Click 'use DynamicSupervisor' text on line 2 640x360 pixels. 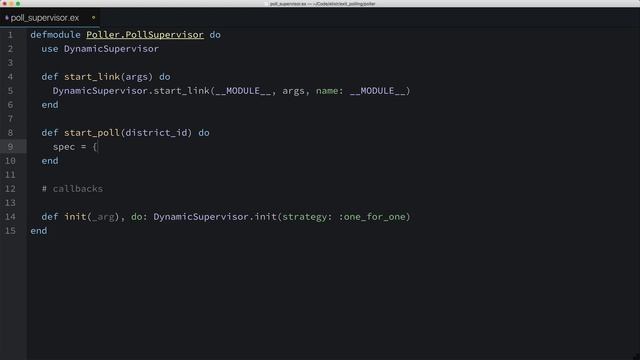[x=100, y=49]
